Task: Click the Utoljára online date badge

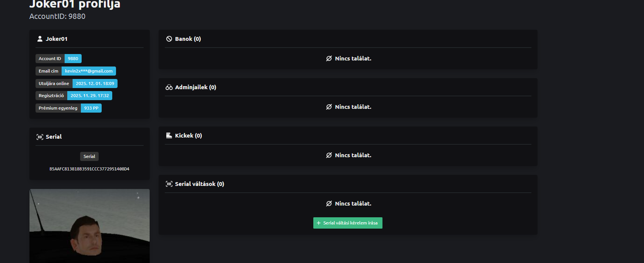Action: [x=95, y=84]
